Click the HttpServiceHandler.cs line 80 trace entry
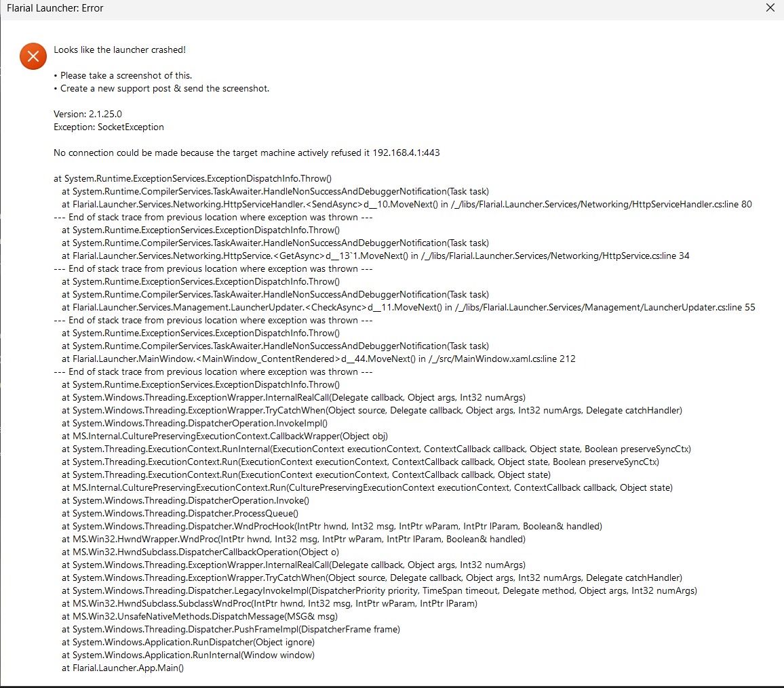The height and width of the screenshot is (688, 784). [406, 204]
